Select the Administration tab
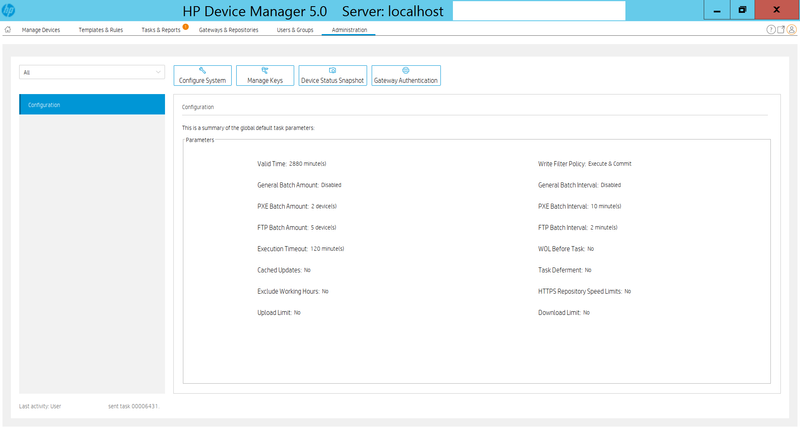 [x=349, y=30]
